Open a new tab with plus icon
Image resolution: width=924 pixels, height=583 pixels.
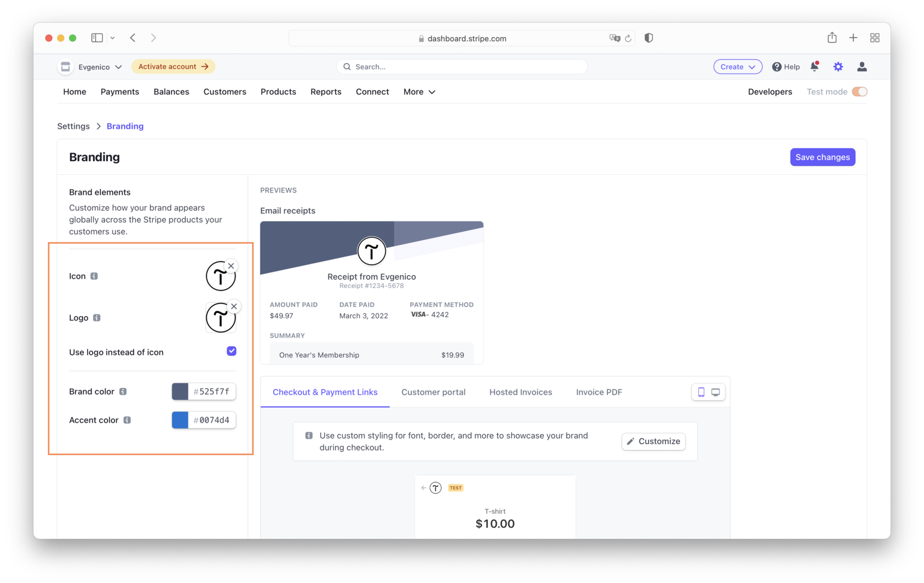(853, 38)
